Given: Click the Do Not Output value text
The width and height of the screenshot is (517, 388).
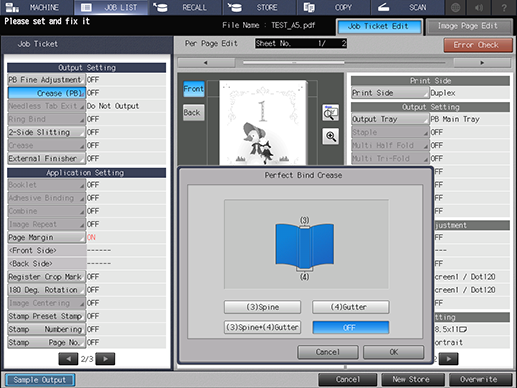Looking at the screenshot, I should 113,106.
